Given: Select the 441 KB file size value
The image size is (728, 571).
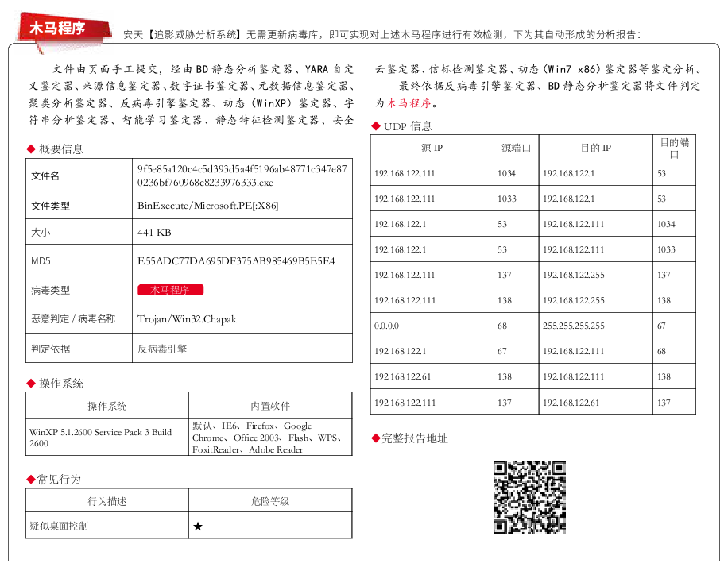Looking at the screenshot, I should pos(154,233).
